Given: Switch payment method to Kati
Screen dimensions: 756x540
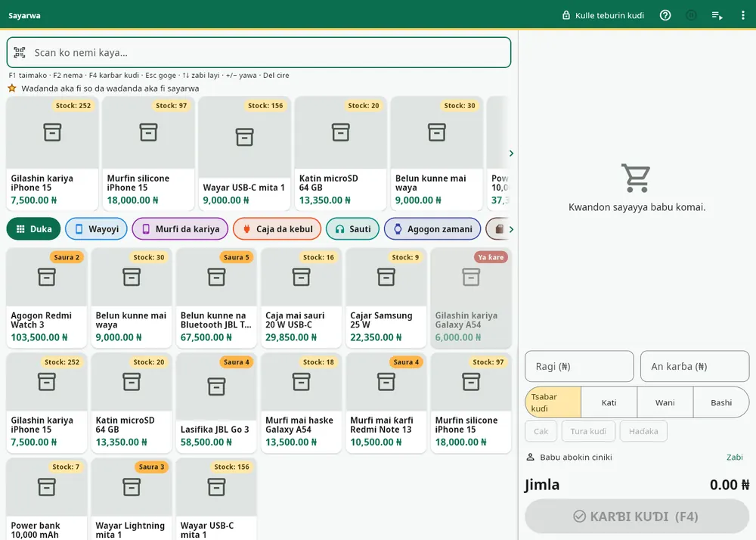Looking at the screenshot, I should pyautogui.click(x=609, y=402).
